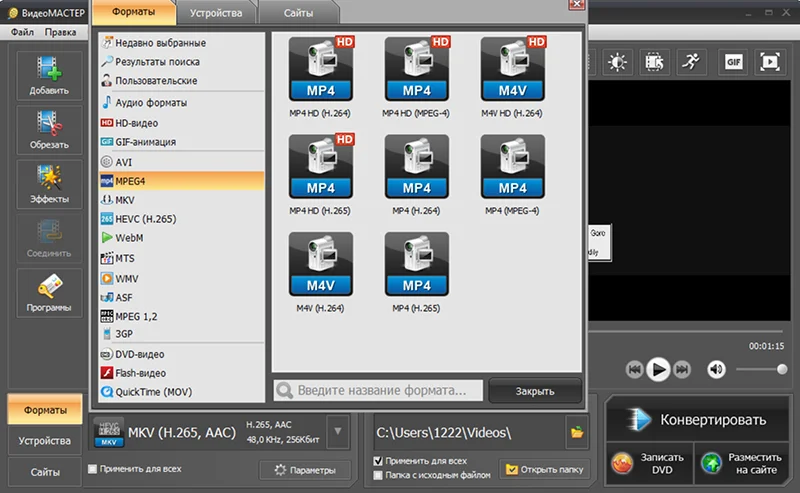800x493 pixels.
Task: Open the brightness sun enhancement icon
Action: click(617, 62)
